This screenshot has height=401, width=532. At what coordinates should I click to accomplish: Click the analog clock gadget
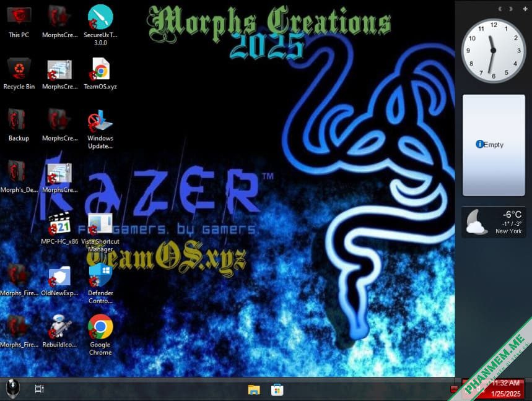[494, 50]
